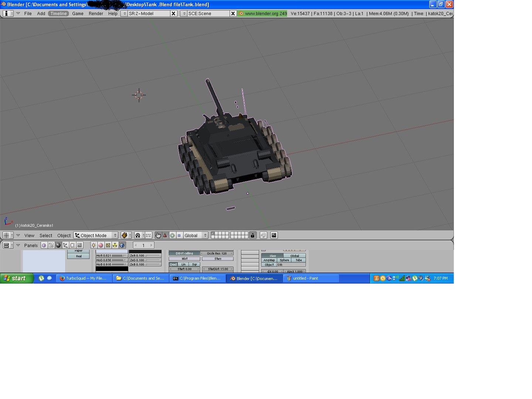
Task: Click the render this window image icon
Action: [274, 235]
